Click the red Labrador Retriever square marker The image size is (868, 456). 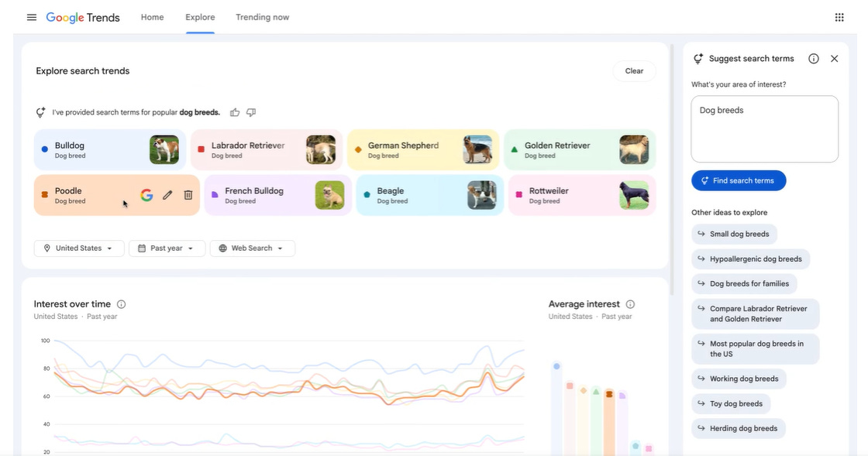click(201, 149)
